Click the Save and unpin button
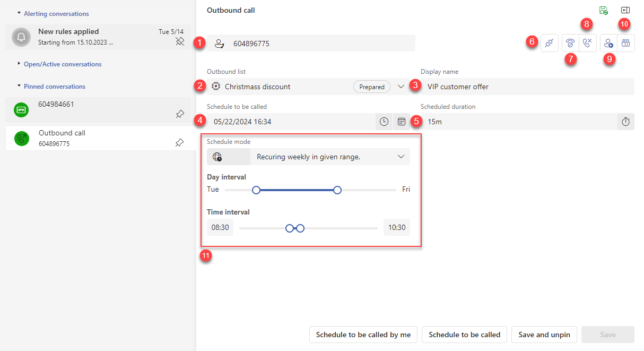 click(544, 335)
